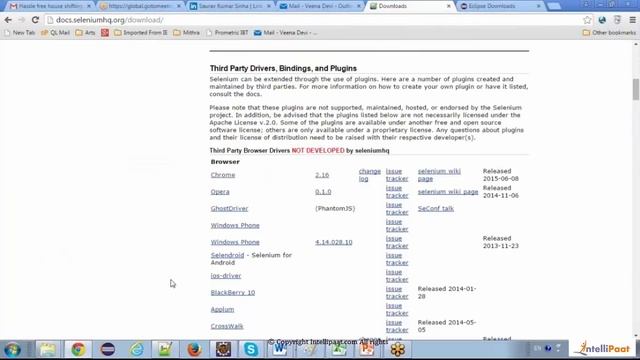Open PowerPoint from the taskbar
The height and width of the screenshot is (360, 640).
(x=367, y=349)
